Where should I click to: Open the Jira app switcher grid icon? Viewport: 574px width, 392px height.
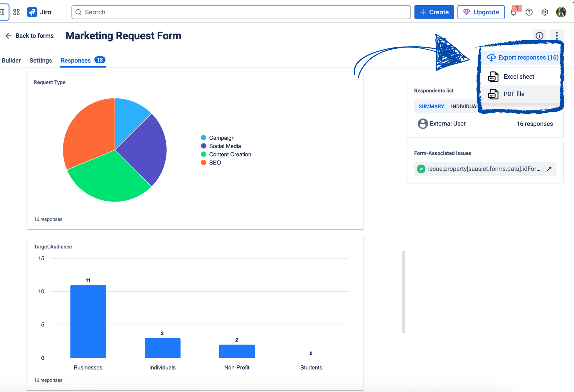[16, 12]
